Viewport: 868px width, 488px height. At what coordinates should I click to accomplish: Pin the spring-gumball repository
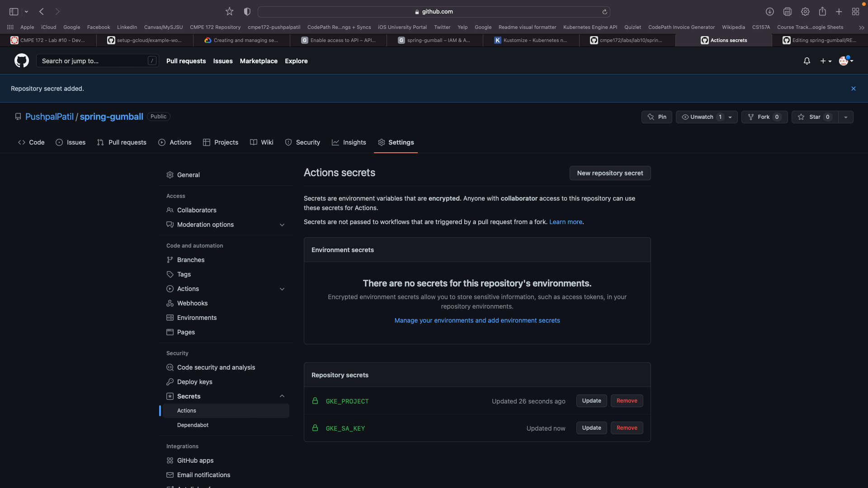pyautogui.click(x=656, y=117)
